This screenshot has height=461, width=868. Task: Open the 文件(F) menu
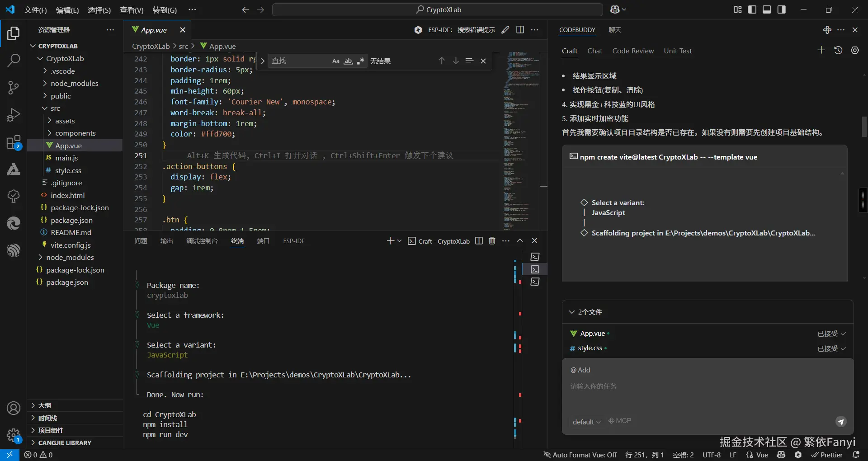[x=35, y=10]
